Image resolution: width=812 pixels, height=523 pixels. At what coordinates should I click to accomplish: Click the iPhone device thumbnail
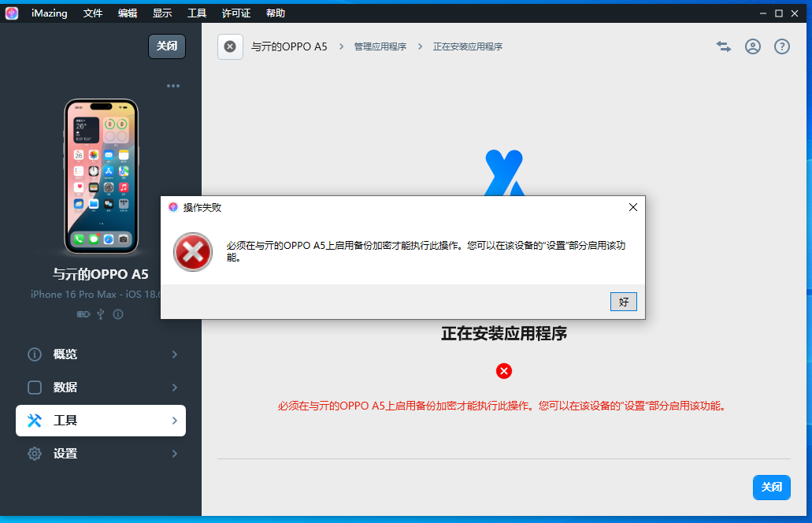coord(102,176)
